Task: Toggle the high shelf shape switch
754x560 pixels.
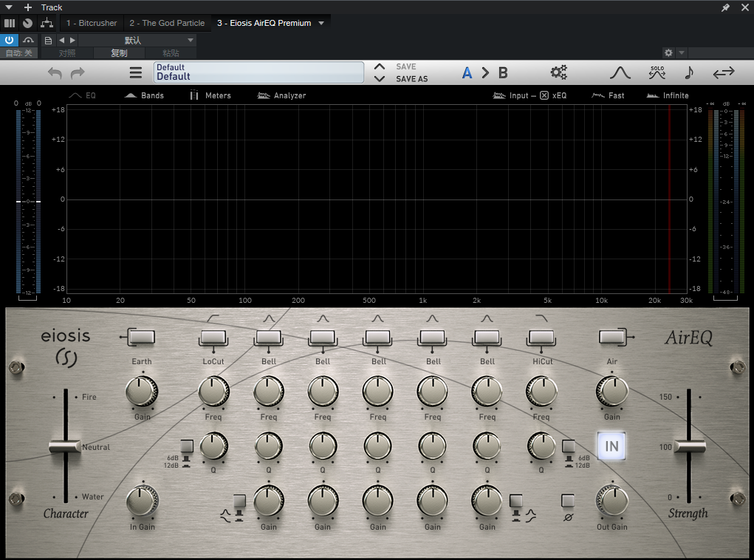Action: tap(516, 501)
